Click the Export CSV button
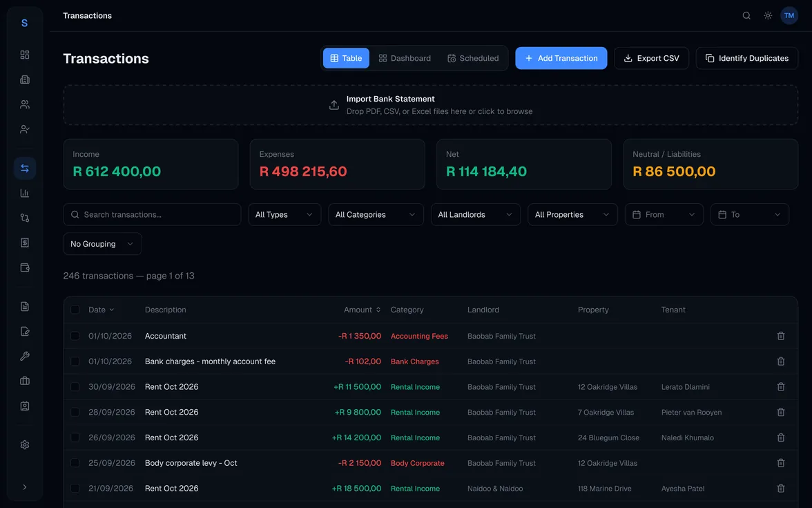Image resolution: width=812 pixels, height=508 pixels. pyautogui.click(x=651, y=58)
